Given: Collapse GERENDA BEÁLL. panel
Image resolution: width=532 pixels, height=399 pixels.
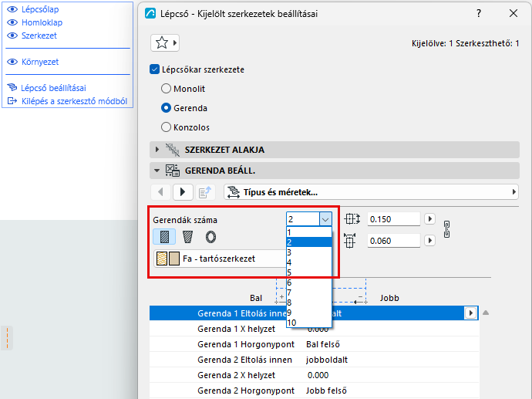Looking at the screenshot, I should point(157,171).
